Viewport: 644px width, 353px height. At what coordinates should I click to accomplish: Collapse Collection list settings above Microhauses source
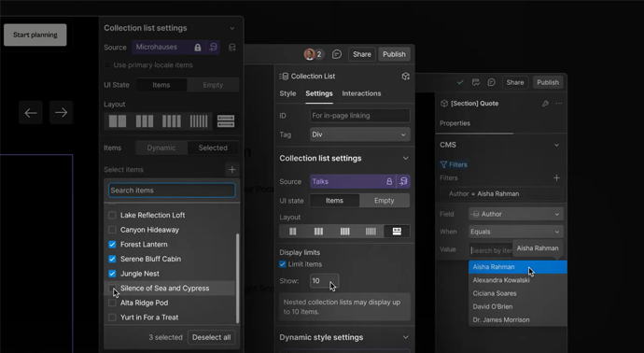tap(232, 28)
